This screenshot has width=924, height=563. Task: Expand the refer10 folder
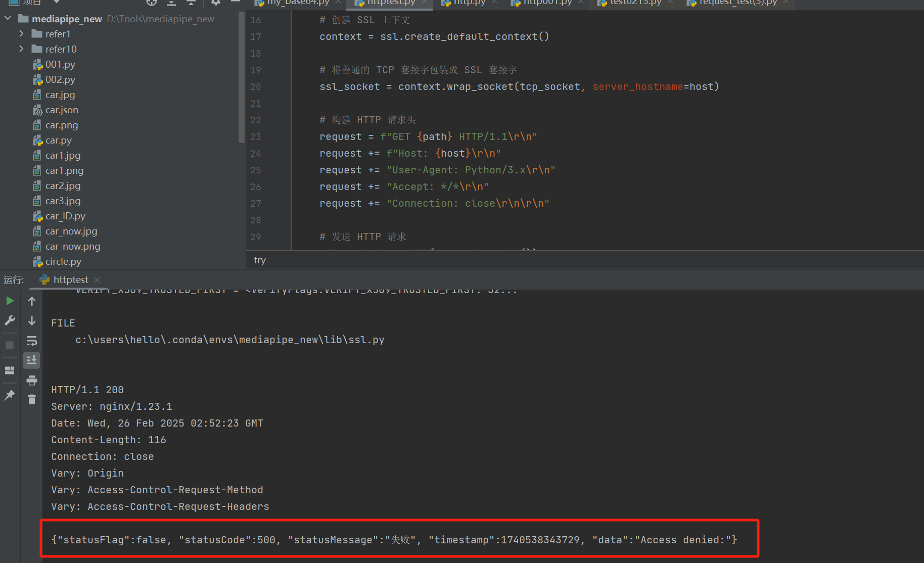point(21,49)
